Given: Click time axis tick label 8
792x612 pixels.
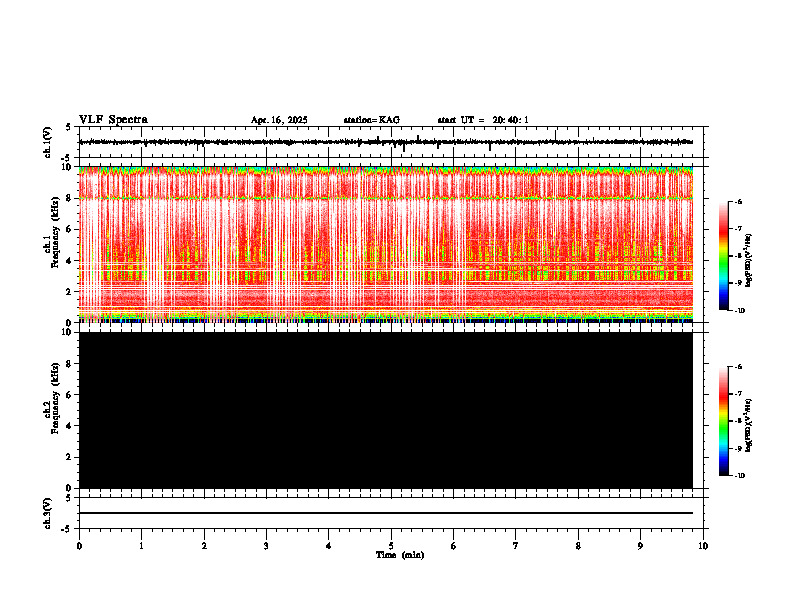Looking at the screenshot, I should (x=578, y=546).
